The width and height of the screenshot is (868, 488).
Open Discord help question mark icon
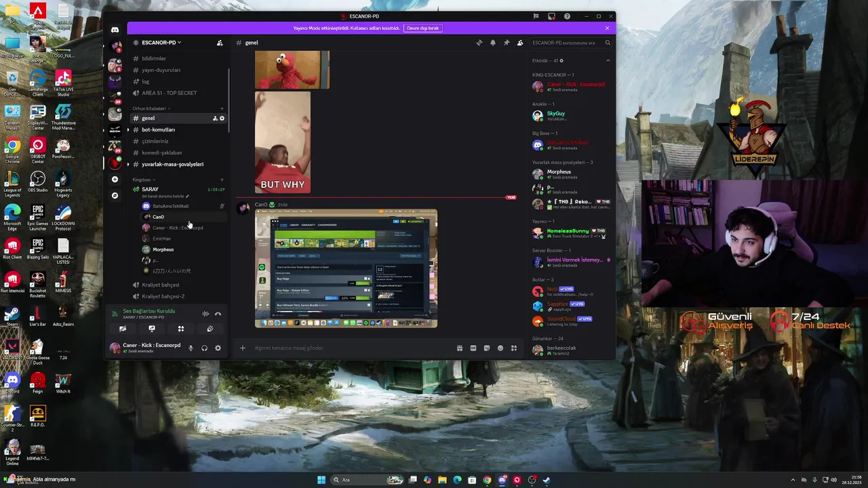click(567, 16)
